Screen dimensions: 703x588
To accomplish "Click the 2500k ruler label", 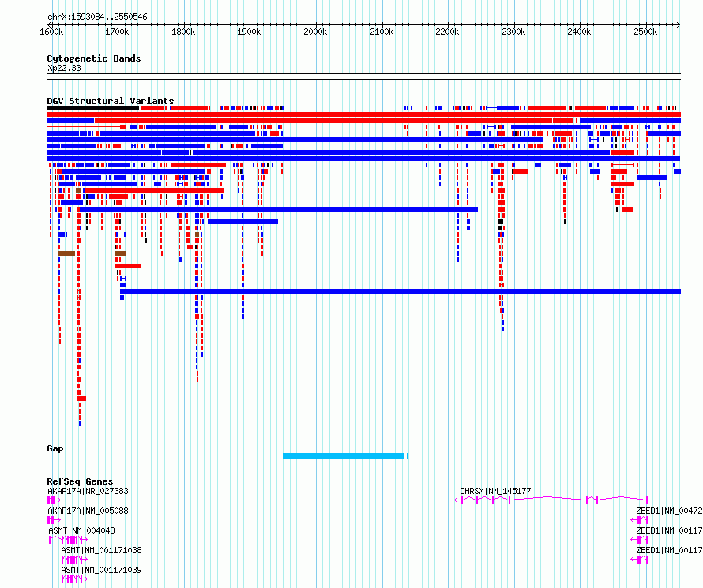I will [x=645, y=32].
